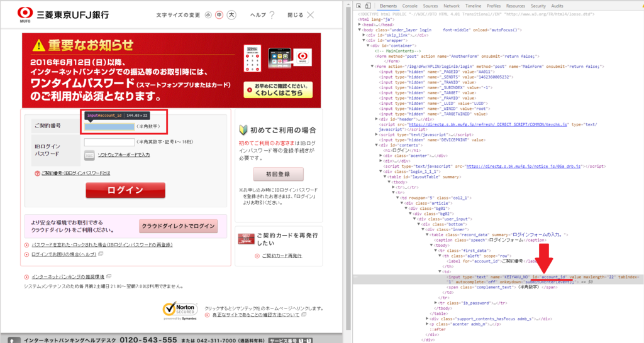The width and height of the screenshot is (644, 343).
Task: Open the Network tab
Action: pos(452,6)
